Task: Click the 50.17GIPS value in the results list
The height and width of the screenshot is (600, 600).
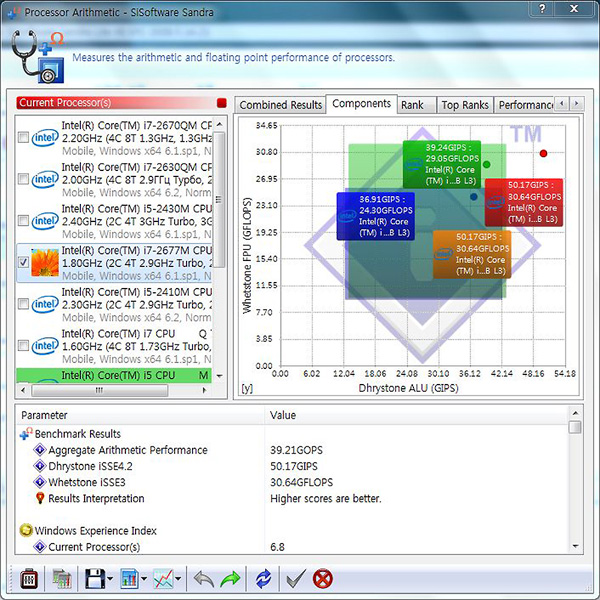Action: point(294,466)
